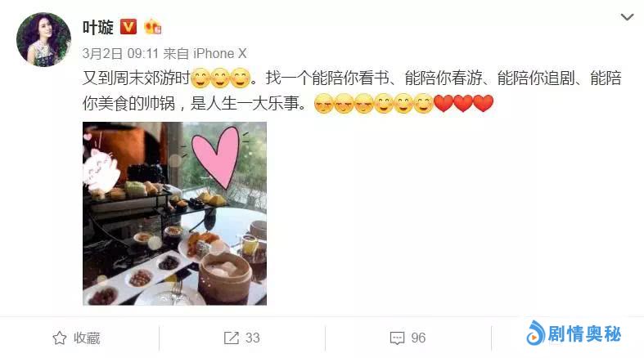Open the post timestamp 3月2日 09:11
644x358 pixels.
pyautogui.click(x=120, y=53)
